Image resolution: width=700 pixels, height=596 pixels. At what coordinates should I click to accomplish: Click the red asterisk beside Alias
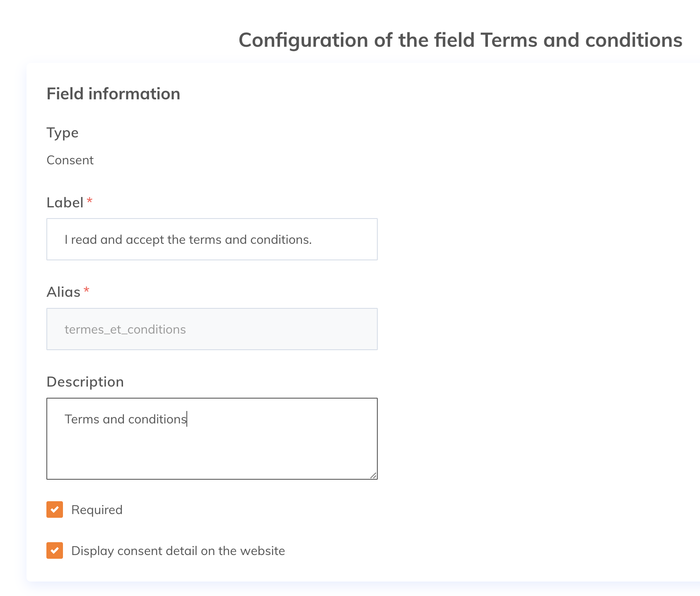tap(87, 291)
